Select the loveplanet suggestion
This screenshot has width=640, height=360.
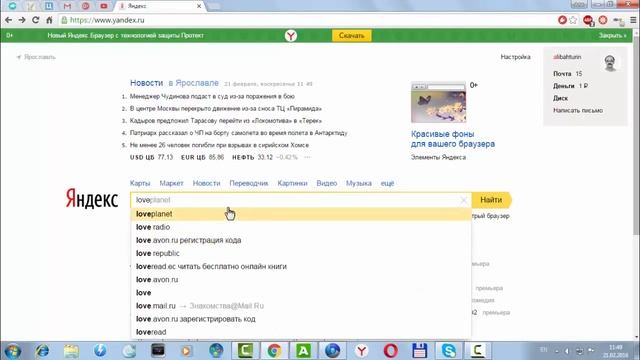[x=301, y=214]
